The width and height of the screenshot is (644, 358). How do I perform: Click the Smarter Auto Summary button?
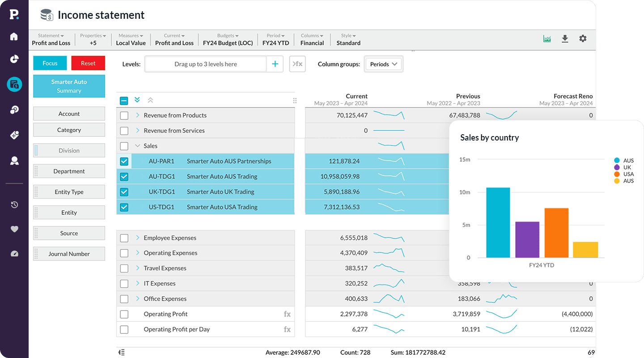tap(69, 86)
